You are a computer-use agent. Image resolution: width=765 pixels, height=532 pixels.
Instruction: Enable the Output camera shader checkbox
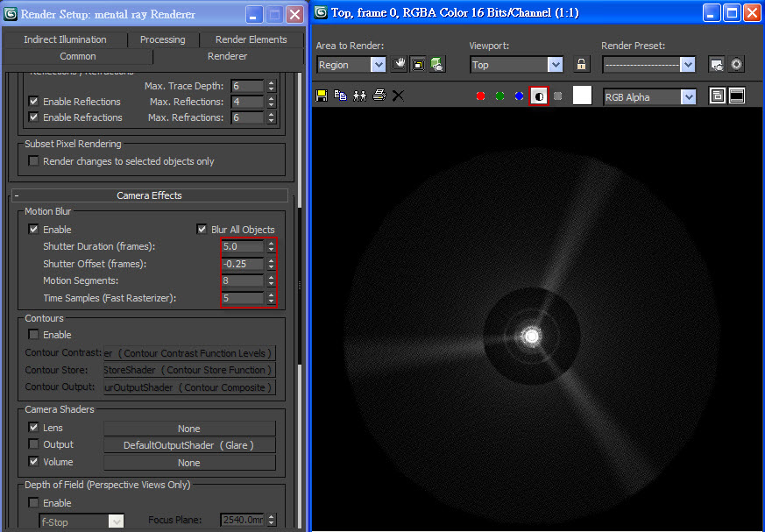coord(33,444)
